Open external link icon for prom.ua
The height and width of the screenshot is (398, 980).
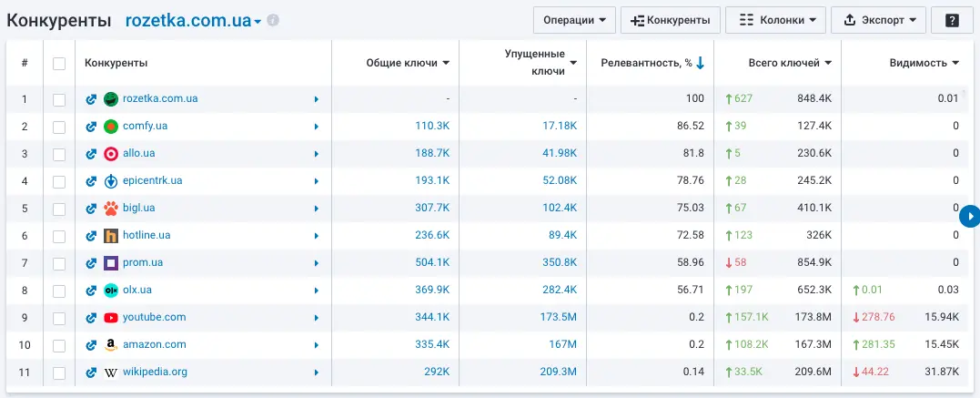coord(91,263)
